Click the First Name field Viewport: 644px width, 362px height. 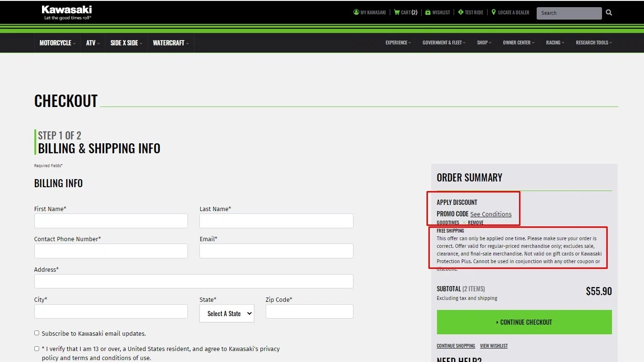pyautogui.click(x=111, y=221)
